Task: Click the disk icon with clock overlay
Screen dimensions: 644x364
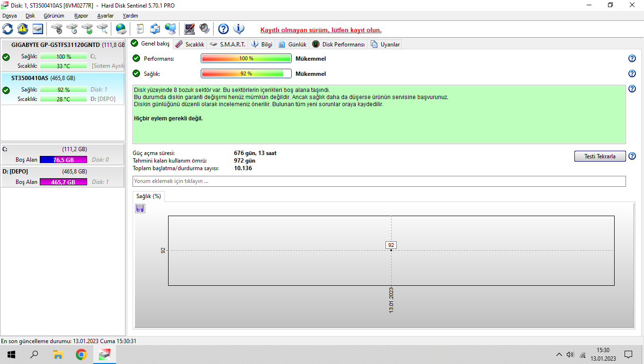Action: 72,29
